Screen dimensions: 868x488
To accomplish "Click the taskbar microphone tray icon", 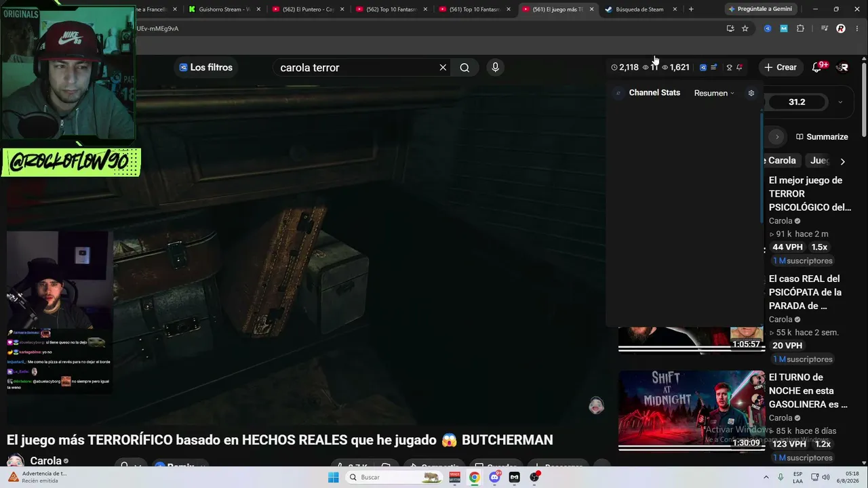I will [782, 477].
